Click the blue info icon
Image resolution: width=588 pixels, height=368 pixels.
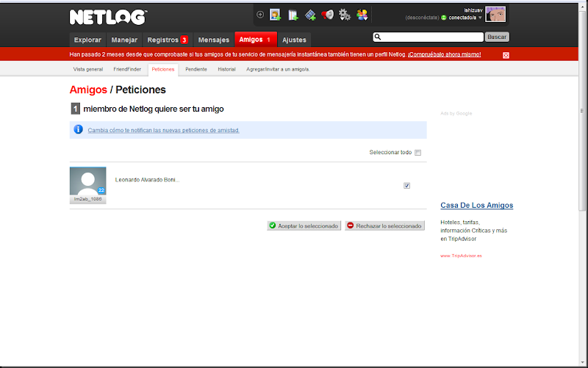pyautogui.click(x=78, y=129)
